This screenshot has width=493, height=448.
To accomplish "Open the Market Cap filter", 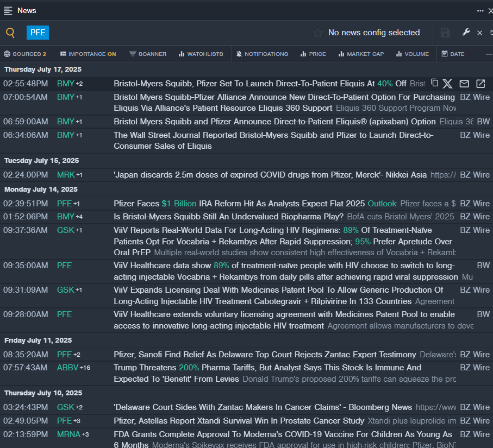I will pos(361,54).
